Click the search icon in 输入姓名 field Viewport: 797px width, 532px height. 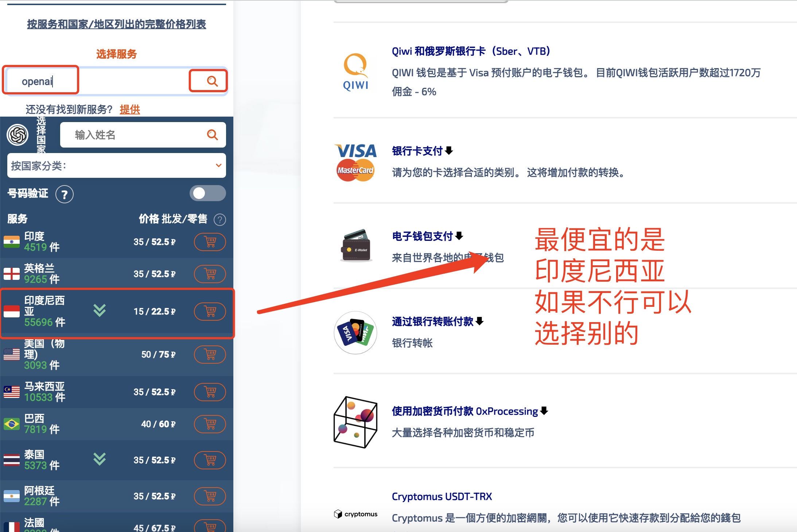click(212, 135)
